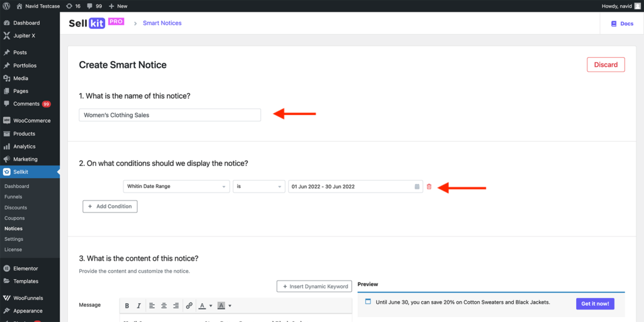Viewport: 644px width, 322px height.
Task: Click the text color A icon
Action: click(202, 306)
